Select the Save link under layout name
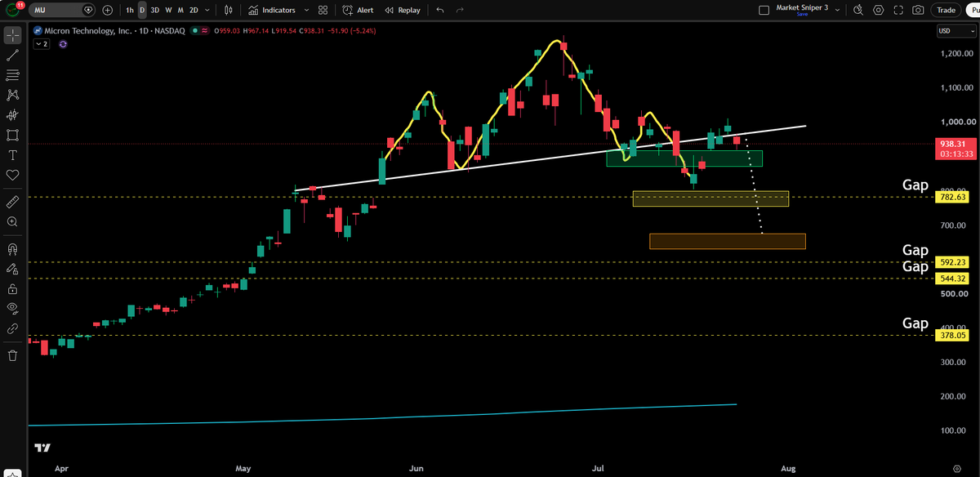Image resolution: width=980 pixels, height=477 pixels. (801, 15)
